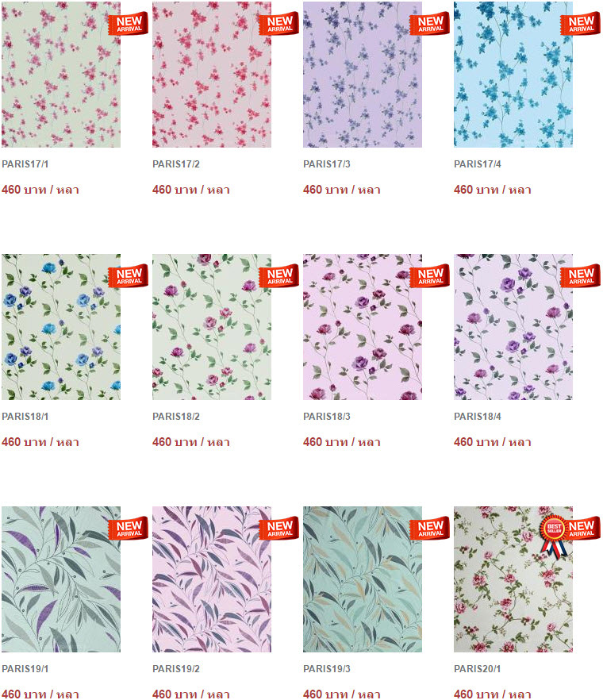Click the 460 baht price under PARIS18/2
Viewport: 603px width, 700px height.
[191, 442]
